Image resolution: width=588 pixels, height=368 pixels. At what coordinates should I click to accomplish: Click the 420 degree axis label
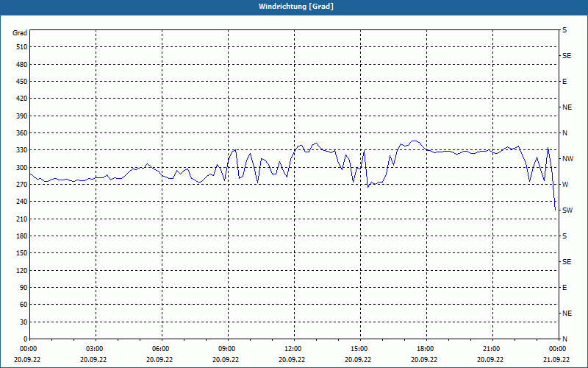21,99
